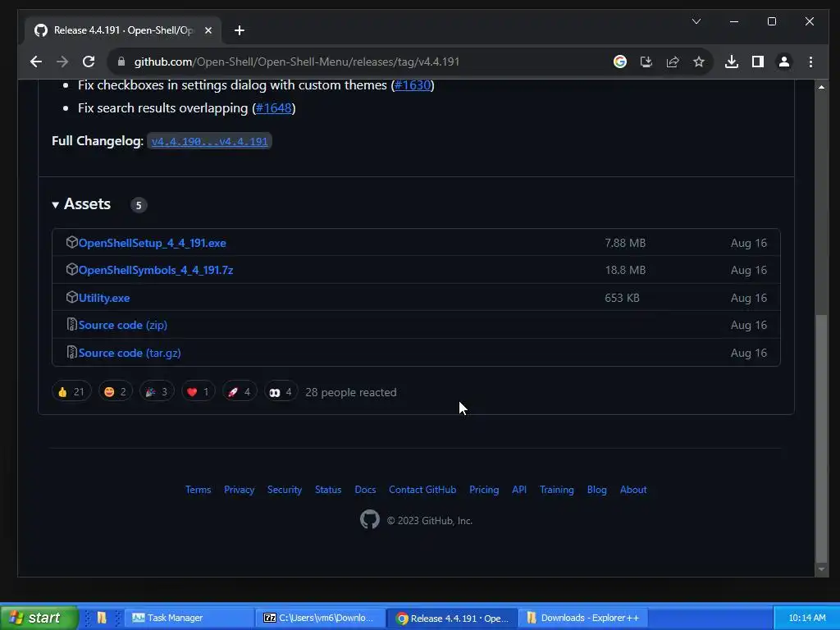Go back using the browser back arrow
The height and width of the screenshot is (630, 840).
pyautogui.click(x=36, y=62)
